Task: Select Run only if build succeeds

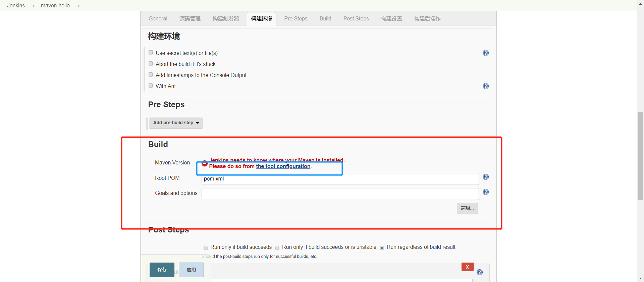Action: point(206,248)
